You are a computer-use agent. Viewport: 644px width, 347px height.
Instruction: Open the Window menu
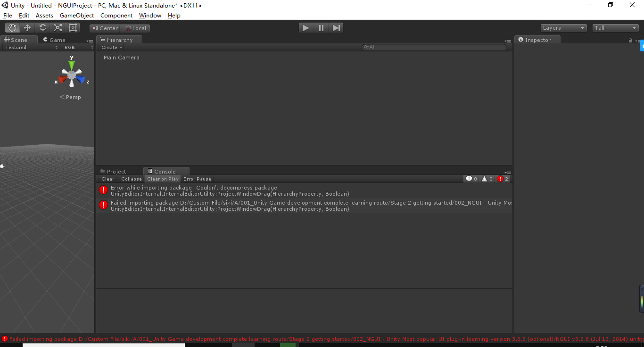[150, 16]
